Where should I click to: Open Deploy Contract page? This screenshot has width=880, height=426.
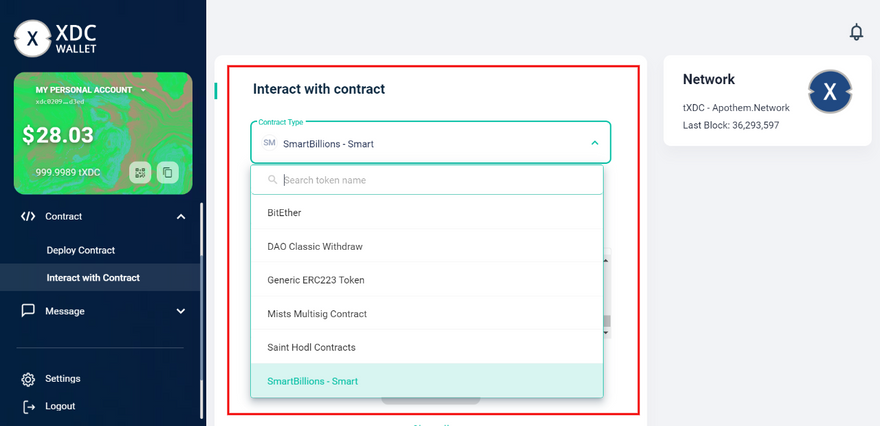tap(81, 250)
